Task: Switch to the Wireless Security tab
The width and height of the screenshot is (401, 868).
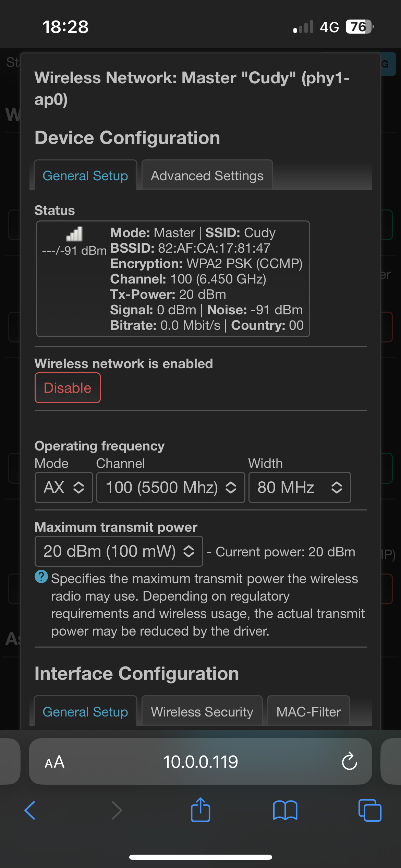Action: coord(202,711)
